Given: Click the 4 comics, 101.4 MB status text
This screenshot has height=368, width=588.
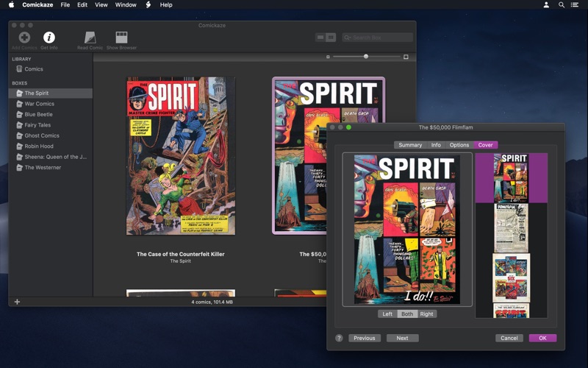Looking at the screenshot, I should click(212, 302).
